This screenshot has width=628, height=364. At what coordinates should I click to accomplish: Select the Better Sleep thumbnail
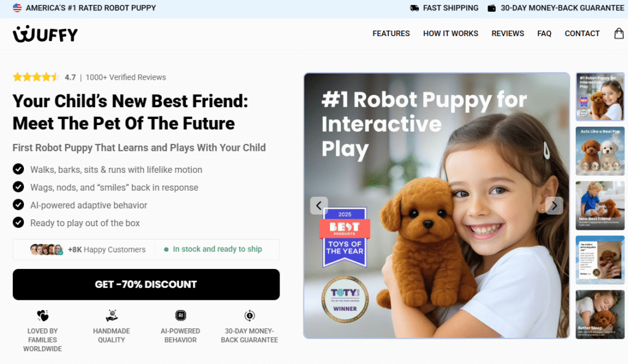600,315
